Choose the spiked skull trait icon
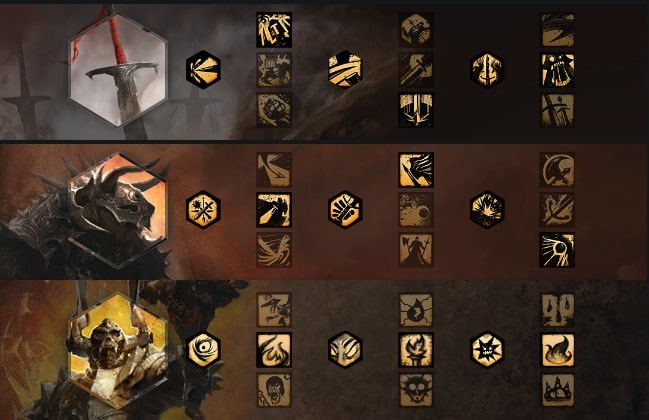 (416, 390)
